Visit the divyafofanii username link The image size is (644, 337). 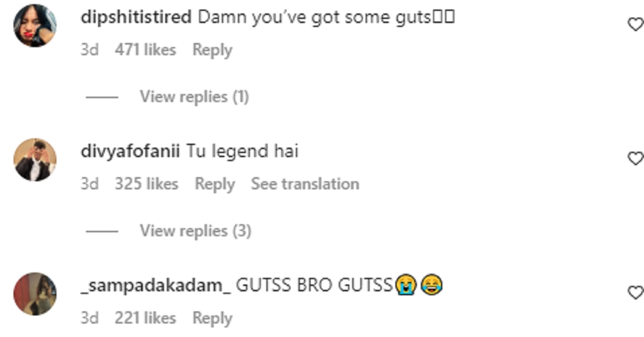(x=130, y=151)
